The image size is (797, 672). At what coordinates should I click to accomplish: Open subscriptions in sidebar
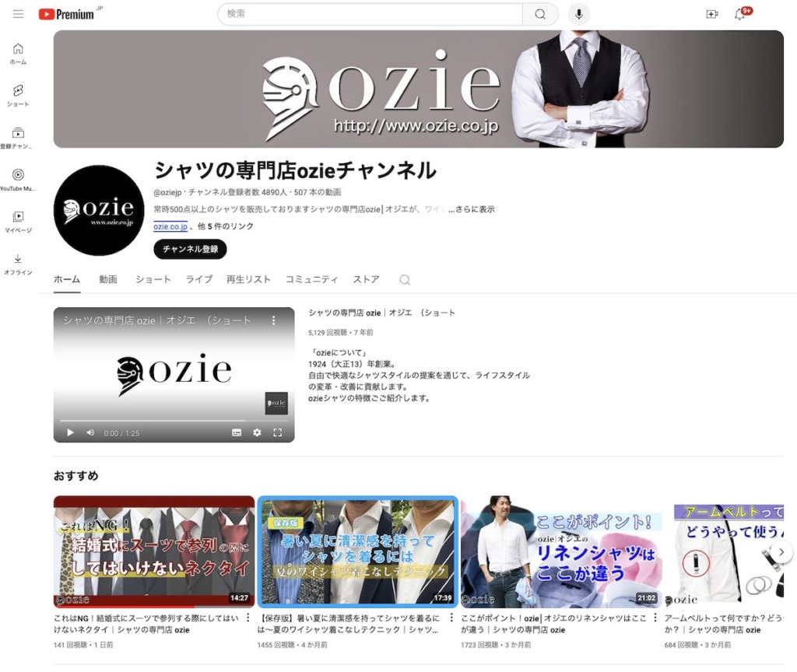pyautogui.click(x=19, y=138)
